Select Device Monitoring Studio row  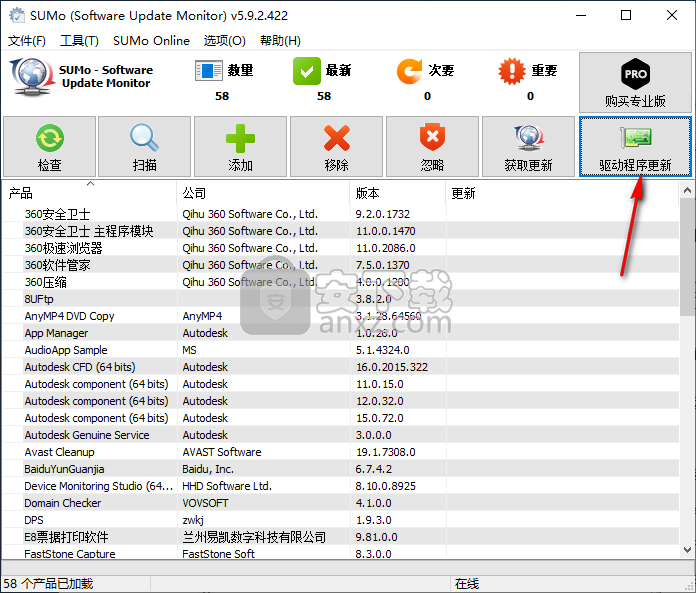(341, 486)
